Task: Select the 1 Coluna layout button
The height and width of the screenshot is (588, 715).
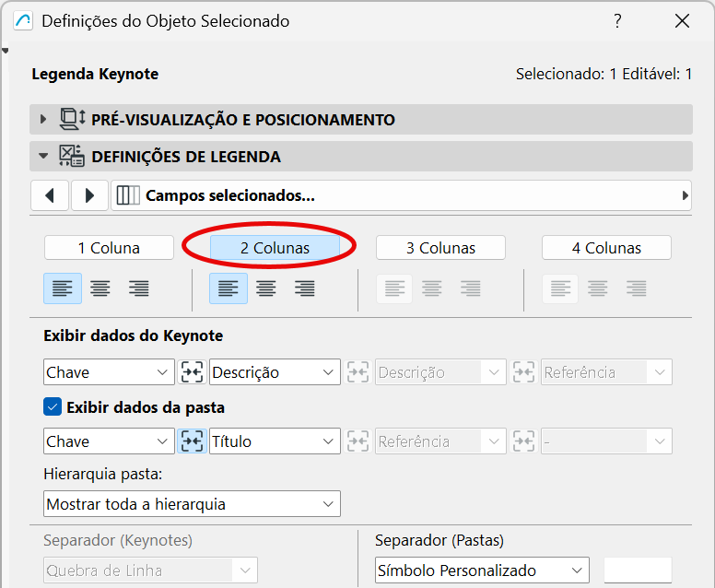Action: pyautogui.click(x=109, y=248)
